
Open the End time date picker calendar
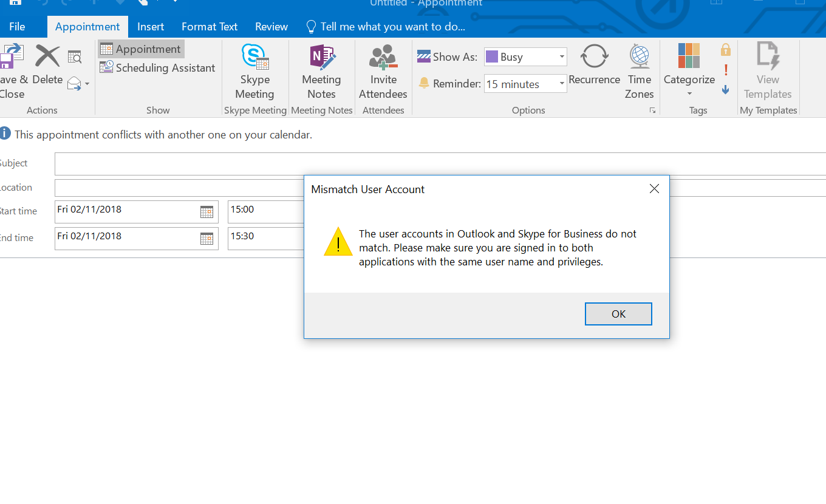tap(206, 239)
